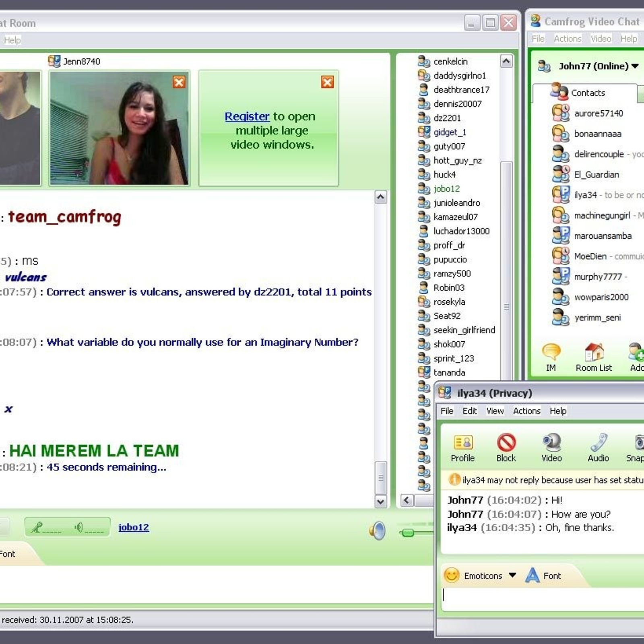Screen dimensions: 644x644
Task: Select user tananda in the room list
Action: coord(442,372)
